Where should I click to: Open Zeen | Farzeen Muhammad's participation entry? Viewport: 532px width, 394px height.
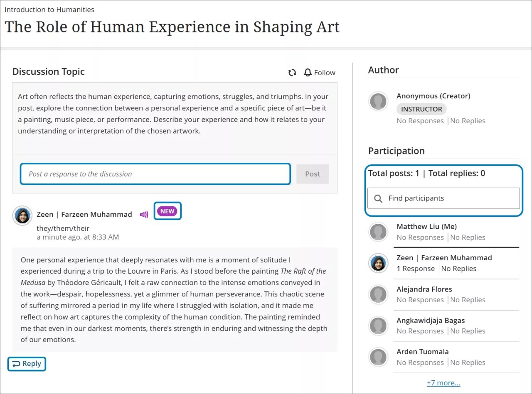coord(444,257)
